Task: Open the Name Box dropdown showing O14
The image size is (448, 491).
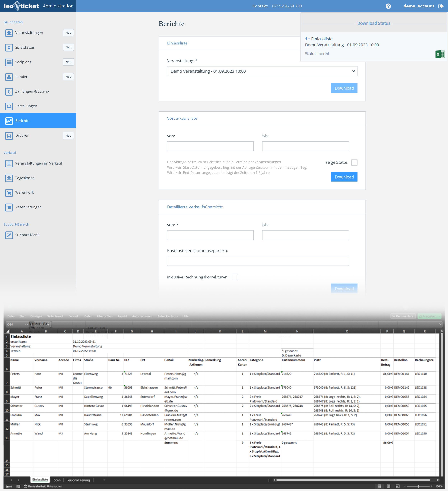Action: [x=26, y=324]
